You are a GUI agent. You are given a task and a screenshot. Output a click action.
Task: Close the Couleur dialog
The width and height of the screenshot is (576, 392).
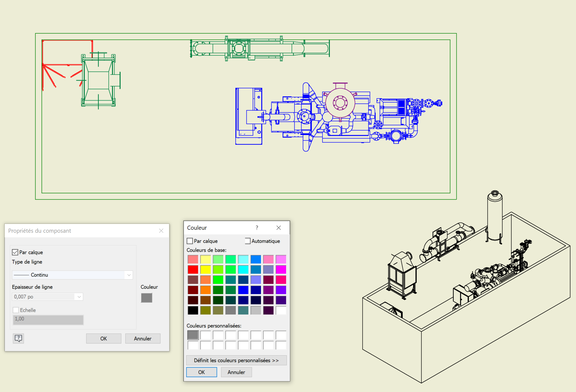tap(279, 228)
